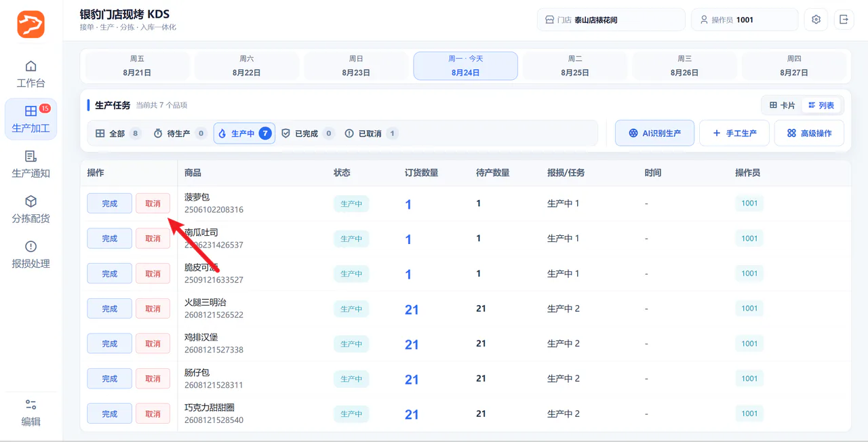Open the 高级操作 menu

[809, 133]
